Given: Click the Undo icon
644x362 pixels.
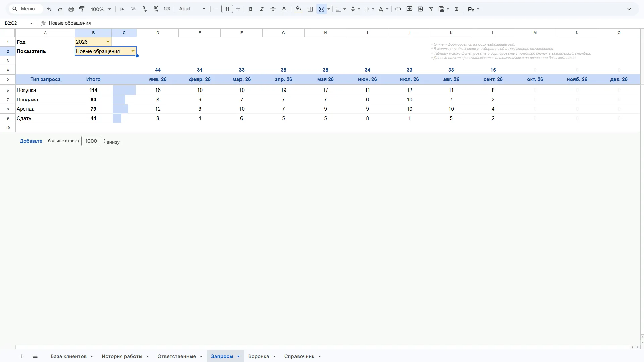Looking at the screenshot, I should pos(49,9).
